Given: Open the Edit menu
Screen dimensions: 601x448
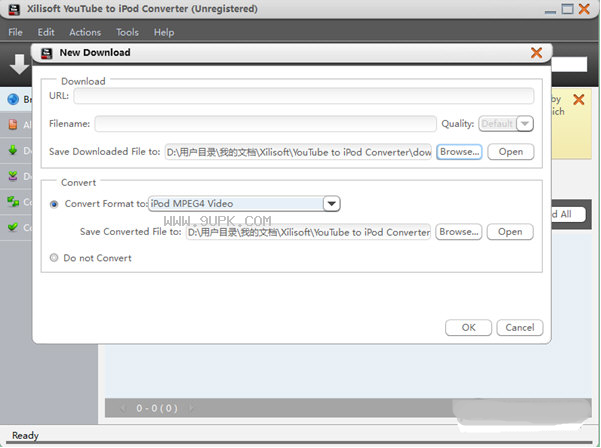Looking at the screenshot, I should pyautogui.click(x=46, y=32).
